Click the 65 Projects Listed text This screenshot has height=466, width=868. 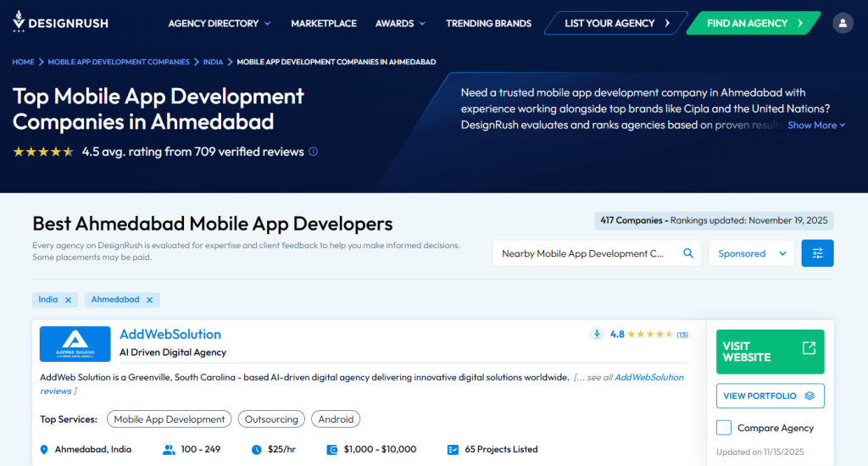point(501,449)
